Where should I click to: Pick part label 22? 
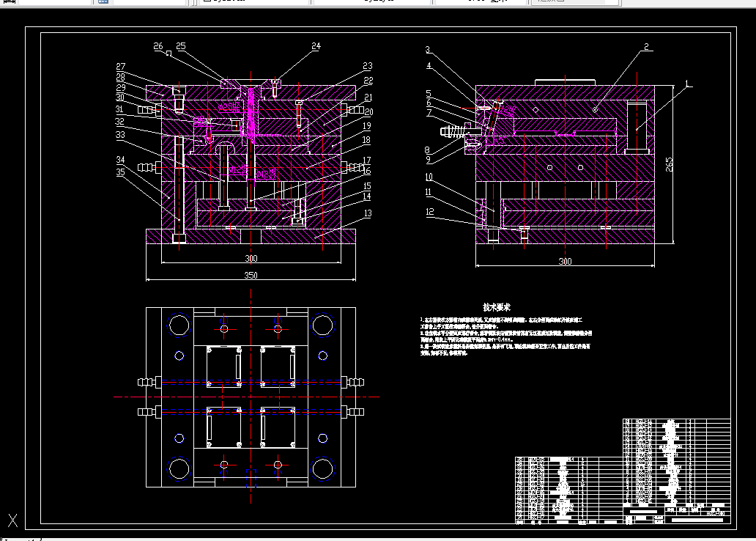368,81
